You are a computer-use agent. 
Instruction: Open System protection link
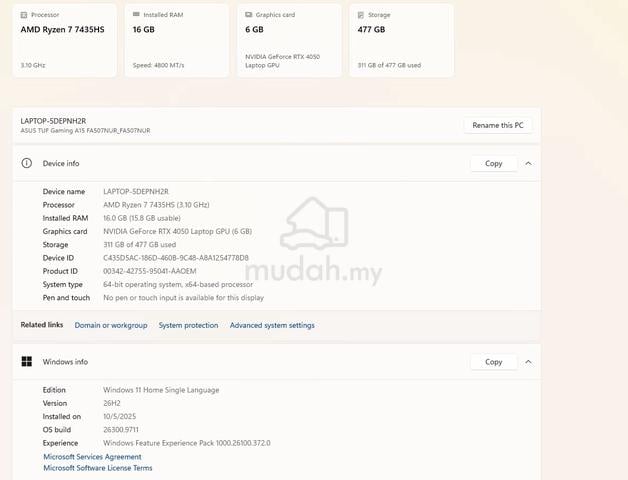coord(188,325)
